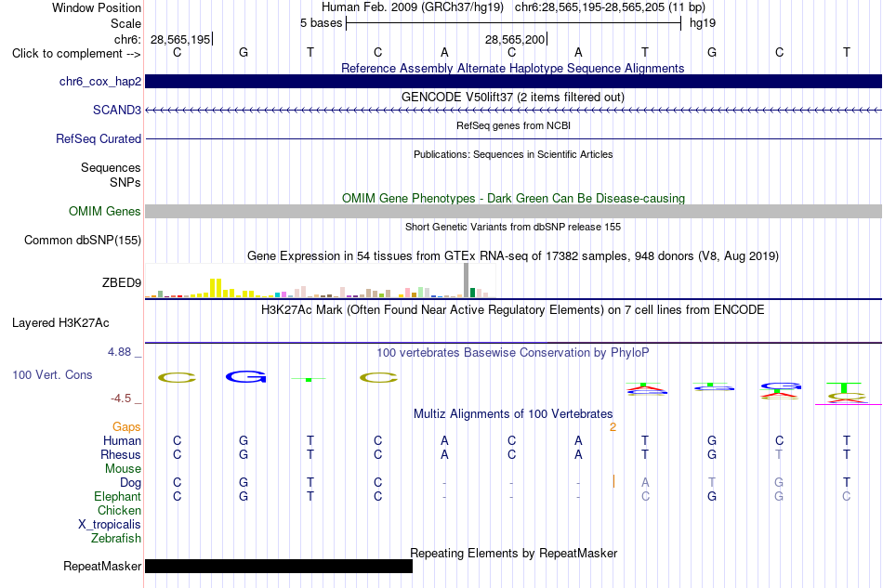Open Repeating Elements by RepeatMasker title
The height and width of the screenshot is (588, 883).
click(513, 553)
